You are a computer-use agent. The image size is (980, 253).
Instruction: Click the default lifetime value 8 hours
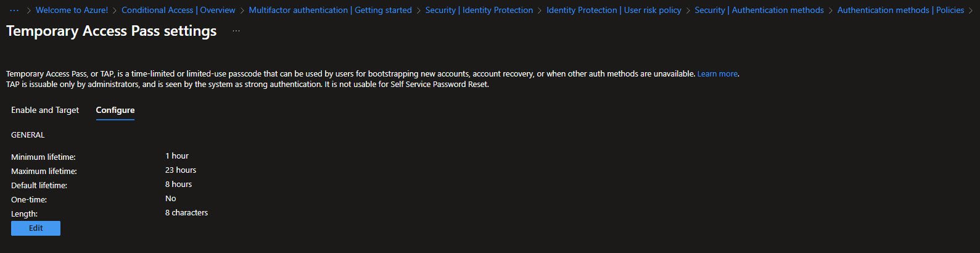178,185
